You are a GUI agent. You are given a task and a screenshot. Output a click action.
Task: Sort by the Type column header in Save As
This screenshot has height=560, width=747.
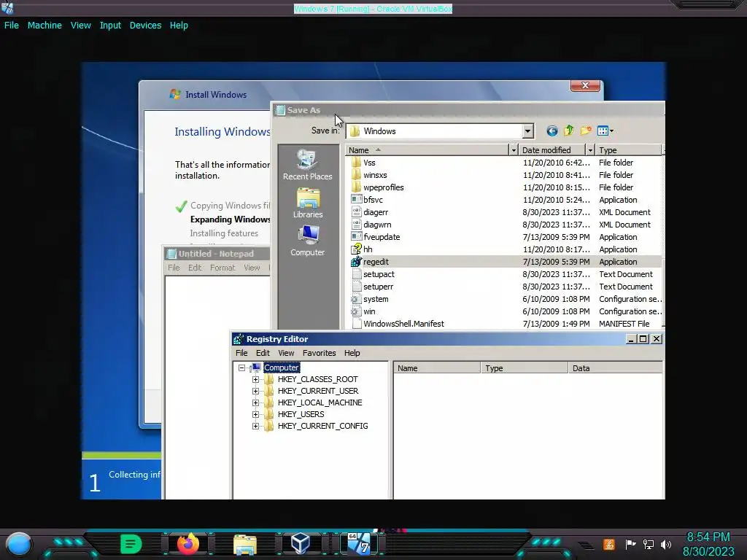pyautogui.click(x=628, y=150)
